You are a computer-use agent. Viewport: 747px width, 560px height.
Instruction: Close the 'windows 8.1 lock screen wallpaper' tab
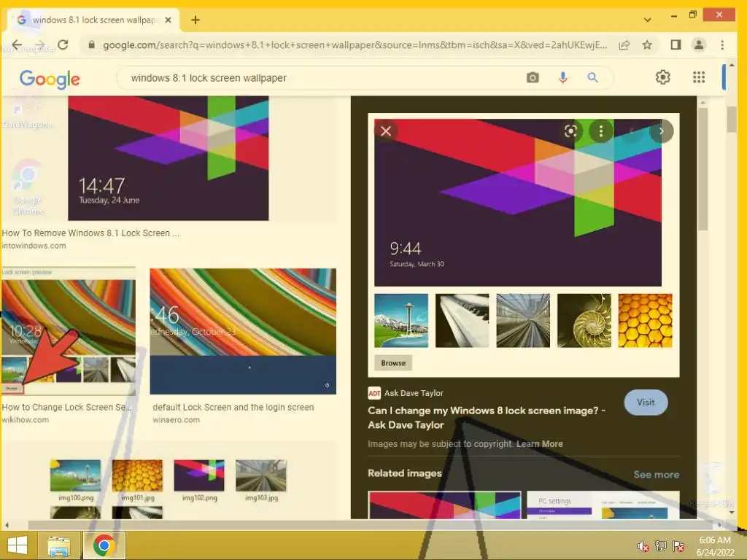(x=168, y=20)
